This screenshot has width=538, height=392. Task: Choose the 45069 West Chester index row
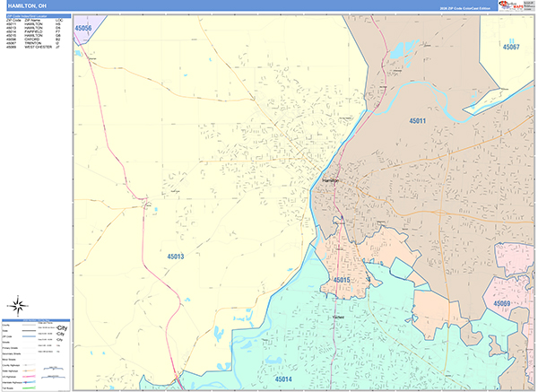[36, 48]
